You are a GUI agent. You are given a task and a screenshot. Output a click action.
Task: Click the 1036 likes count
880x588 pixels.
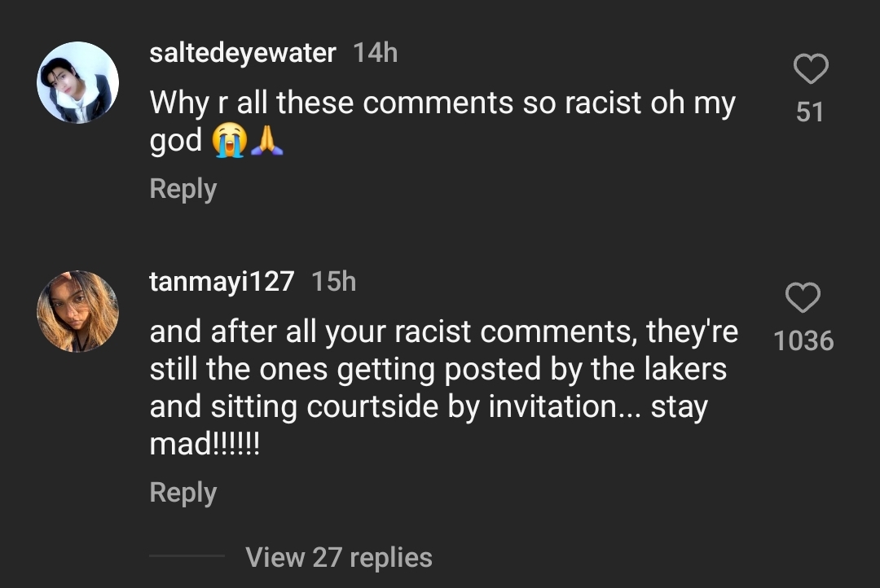click(x=803, y=340)
